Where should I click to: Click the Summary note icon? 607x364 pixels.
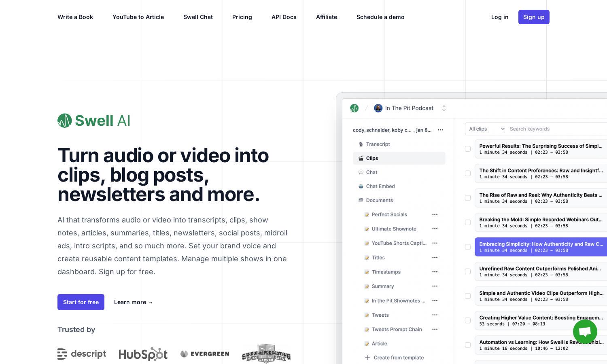367,286
